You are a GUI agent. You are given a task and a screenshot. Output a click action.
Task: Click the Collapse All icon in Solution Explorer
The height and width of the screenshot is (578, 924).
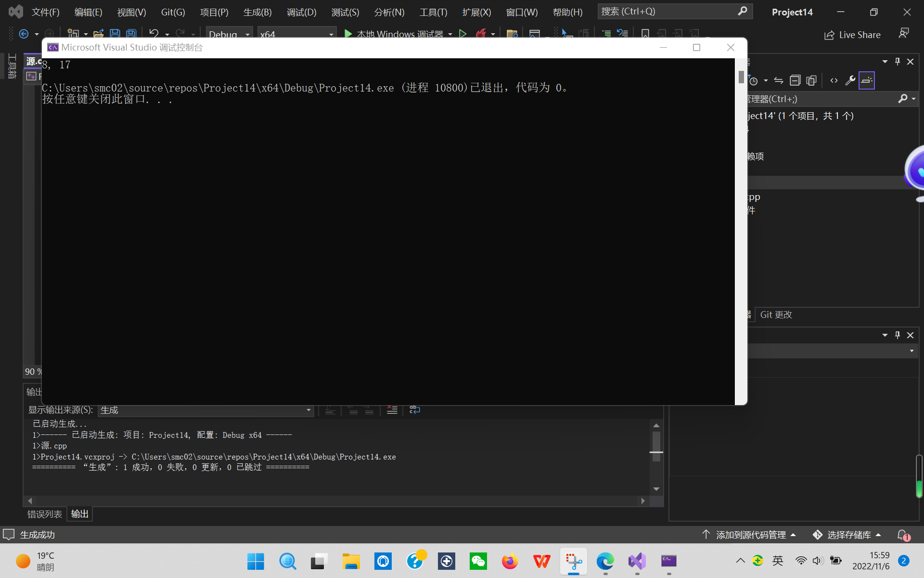coord(795,80)
